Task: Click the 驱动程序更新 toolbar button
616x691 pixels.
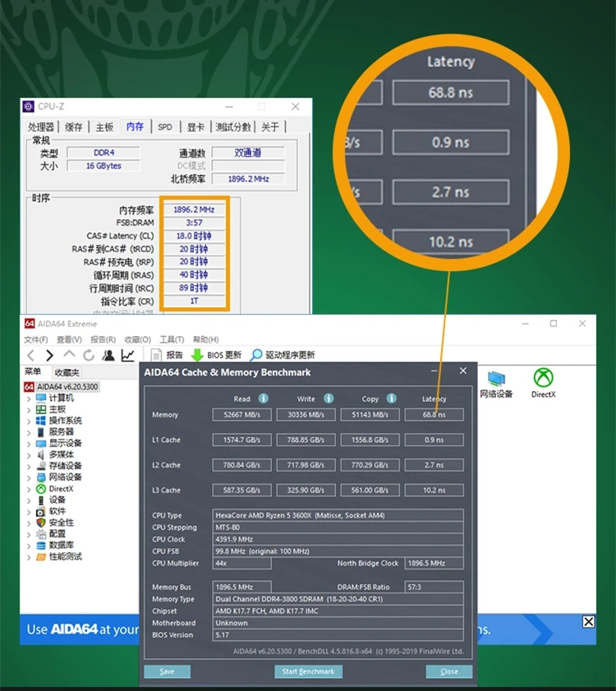Action: tap(283, 355)
